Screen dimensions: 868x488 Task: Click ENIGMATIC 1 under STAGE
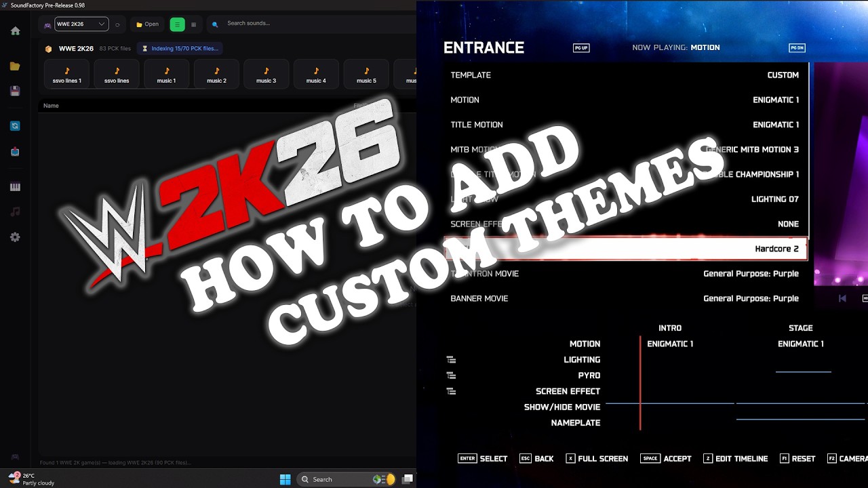(x=801, y=344)
